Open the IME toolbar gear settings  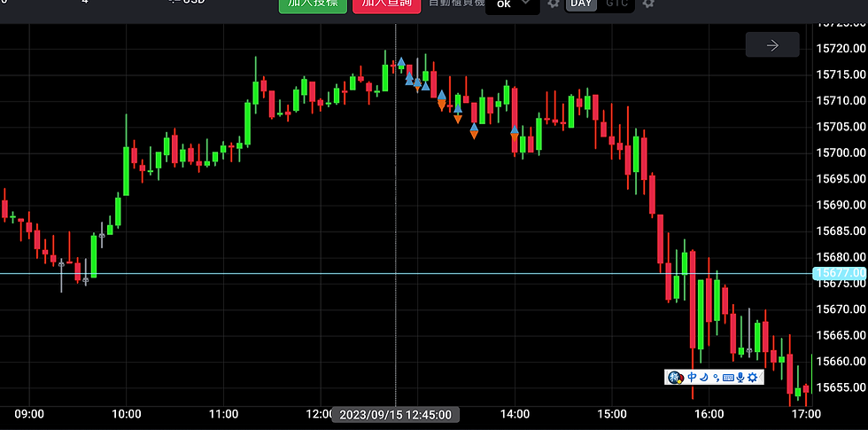752,378
